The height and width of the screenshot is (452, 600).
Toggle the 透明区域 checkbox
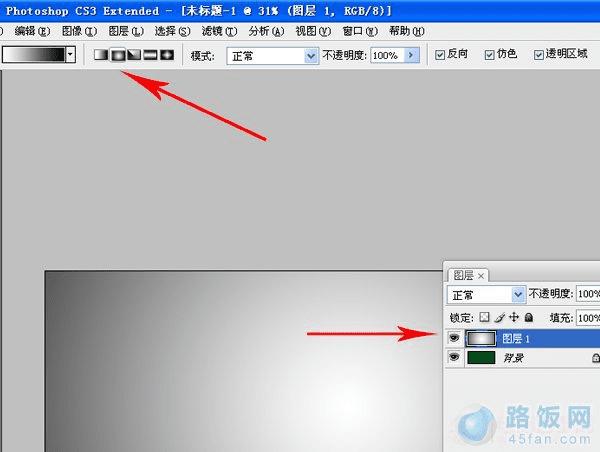point(538,55)
